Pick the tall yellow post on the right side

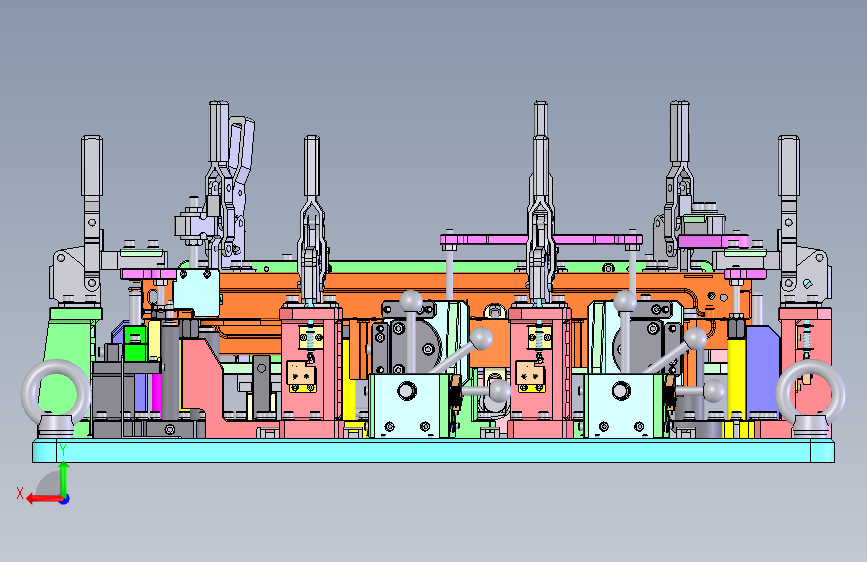click(736, 379)
